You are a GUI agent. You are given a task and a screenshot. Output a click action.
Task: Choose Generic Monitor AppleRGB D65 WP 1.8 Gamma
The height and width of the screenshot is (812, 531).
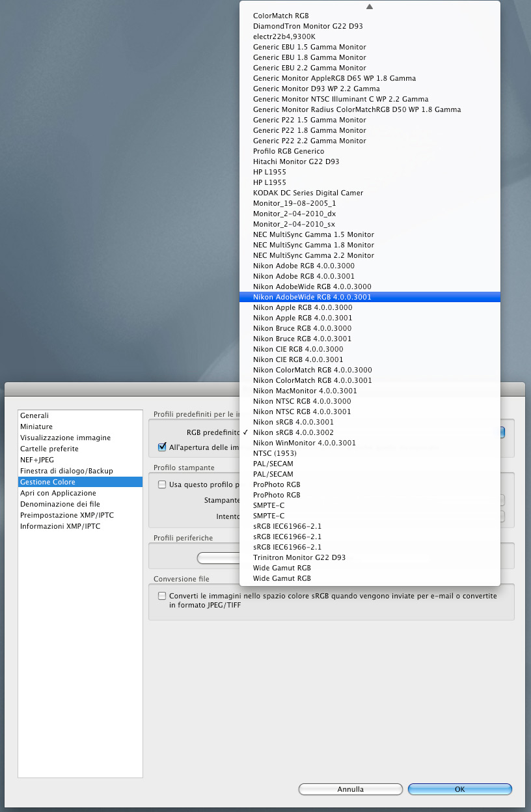coord(370,78)
